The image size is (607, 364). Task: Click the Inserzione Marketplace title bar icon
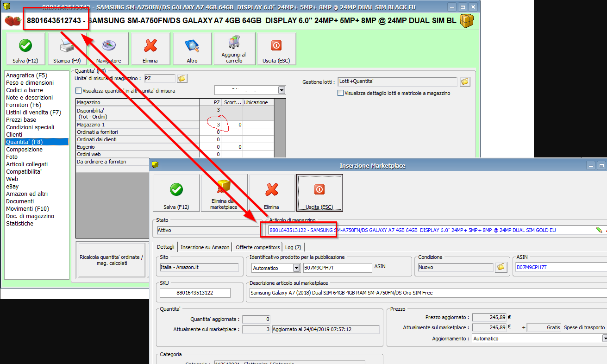click(155, 165)
